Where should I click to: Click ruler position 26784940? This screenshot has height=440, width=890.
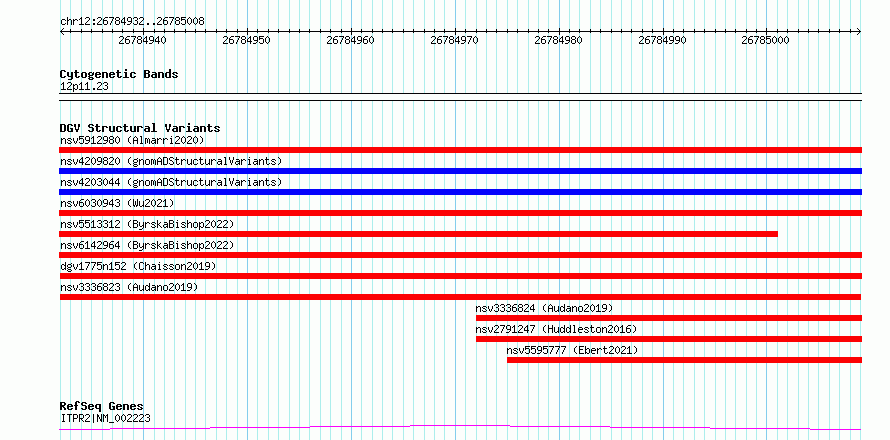(x=142, y=40)
